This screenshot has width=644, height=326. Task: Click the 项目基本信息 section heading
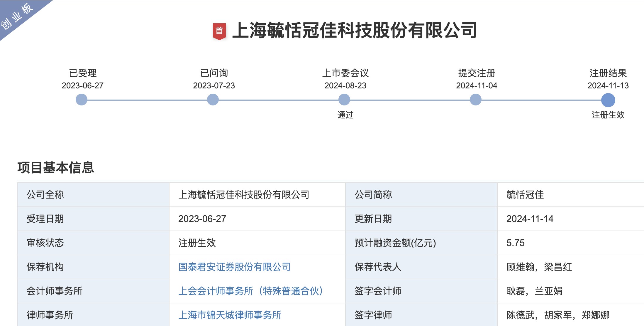click(x=56, y=168)
